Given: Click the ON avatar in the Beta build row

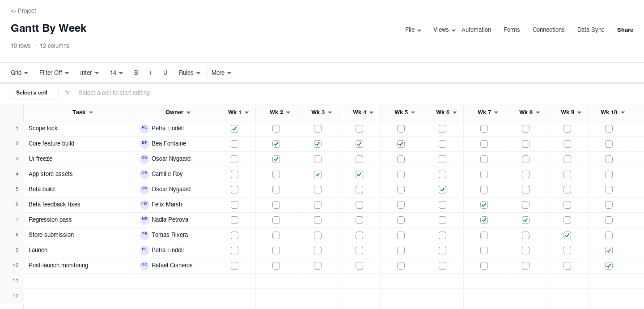Looking at the screenshot, I should click(144, 189).
